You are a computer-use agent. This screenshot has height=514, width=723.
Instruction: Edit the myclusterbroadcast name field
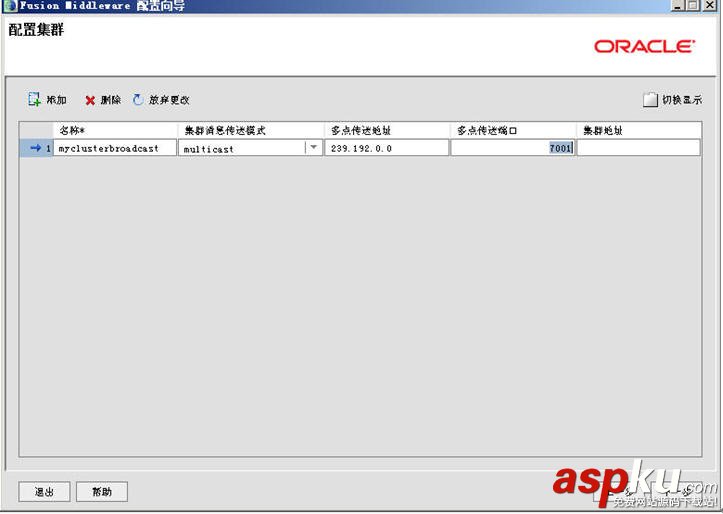tap(115, 148)
